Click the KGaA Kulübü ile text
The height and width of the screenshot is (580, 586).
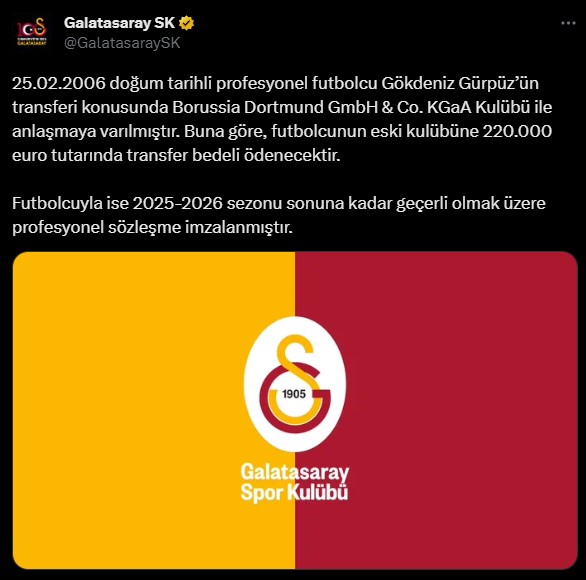coord(490,107)
